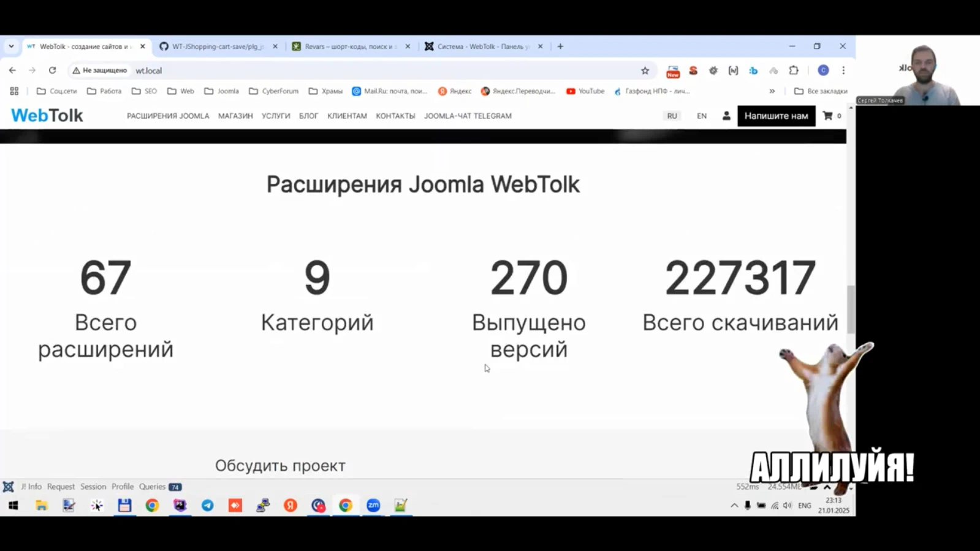This screenshot has height=551, width=980.
Task: Open the user account icon
Action: click(726, 116)
